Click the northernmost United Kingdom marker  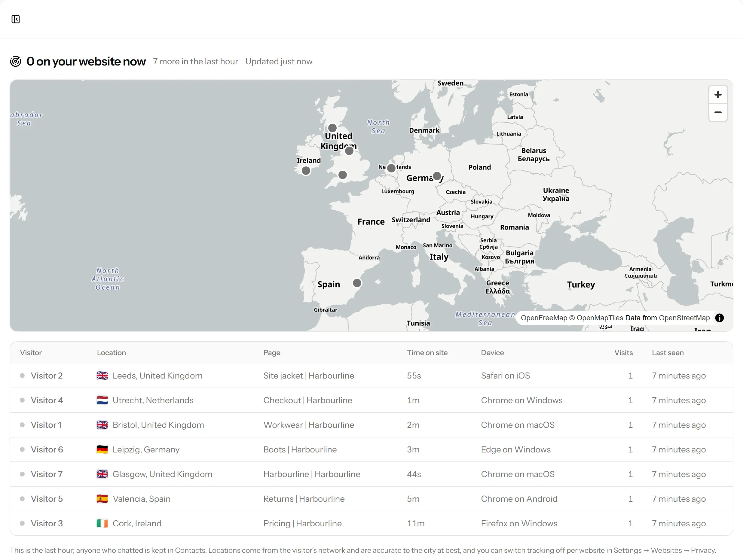click(x=332, y=128)
